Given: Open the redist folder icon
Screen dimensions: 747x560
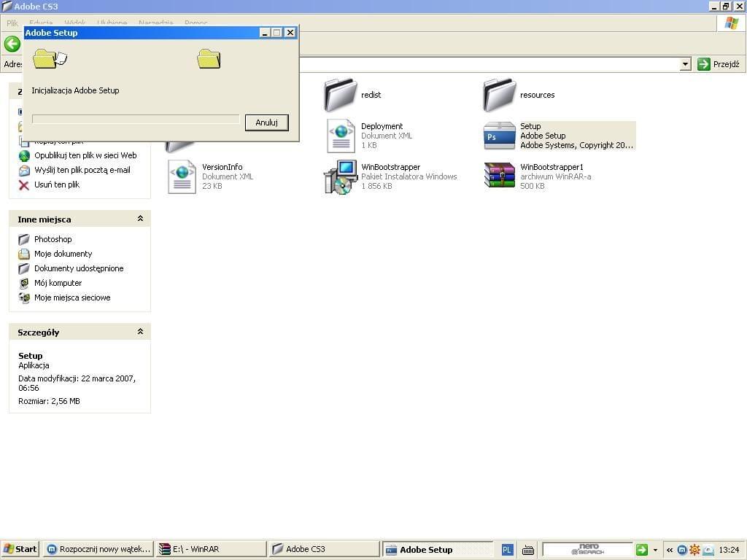Looking at the screenshot, I should [341, 93].
